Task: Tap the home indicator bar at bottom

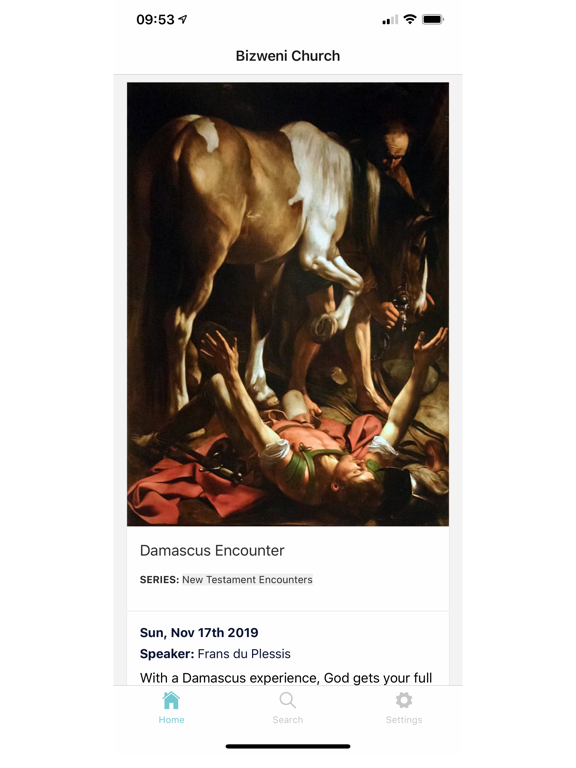Action: click(288, 746)
